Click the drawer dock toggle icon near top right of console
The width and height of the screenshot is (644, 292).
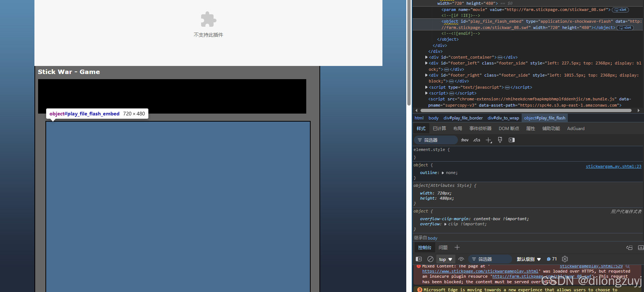tap(629, 248)
